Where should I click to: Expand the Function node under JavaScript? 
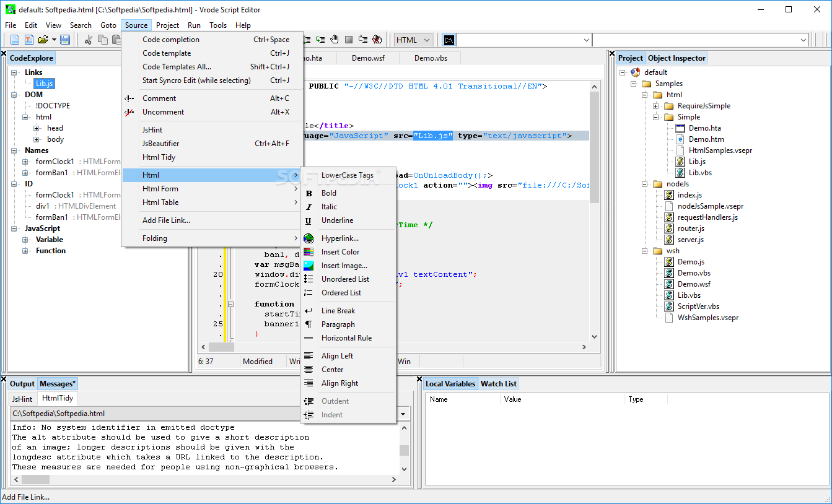(25, 251)
